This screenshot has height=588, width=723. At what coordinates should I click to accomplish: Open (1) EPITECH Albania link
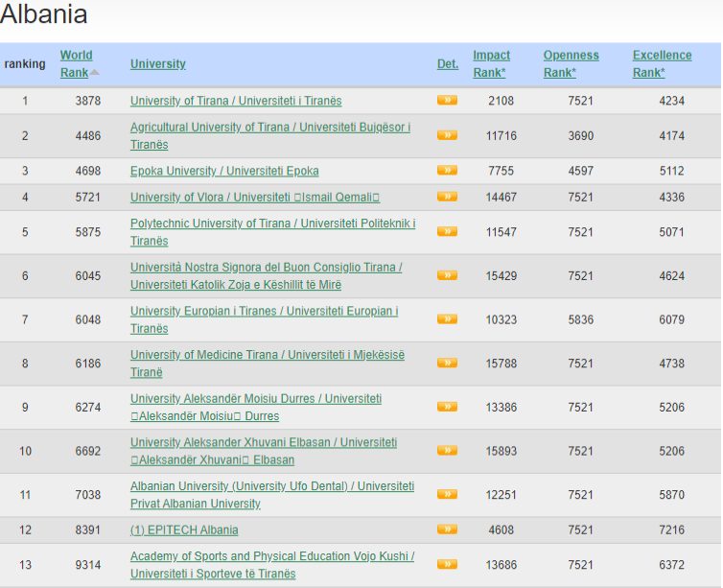(x=184, y=529)
